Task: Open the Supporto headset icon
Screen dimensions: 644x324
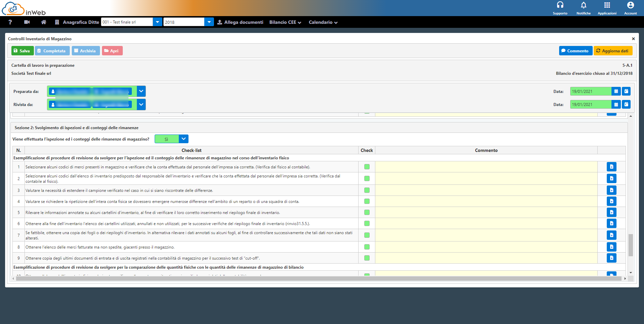Action: tap(560, 5)
